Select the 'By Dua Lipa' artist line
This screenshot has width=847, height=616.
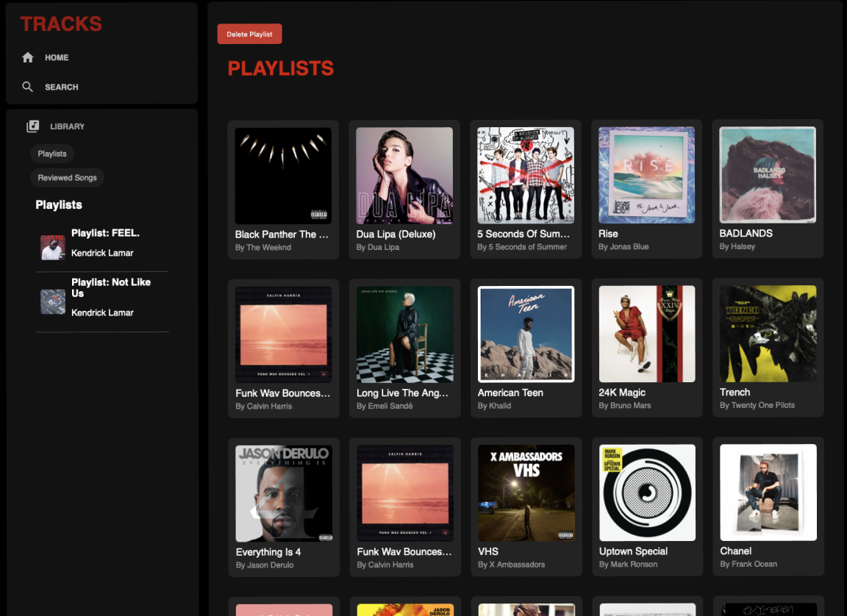[378, 247]
